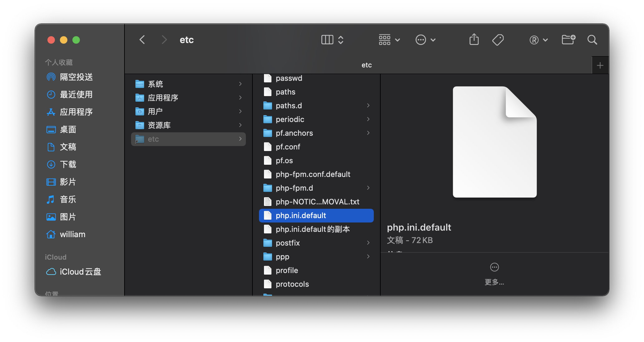Select the 用户 folder
644x342 pixels.
pos(188,111)
